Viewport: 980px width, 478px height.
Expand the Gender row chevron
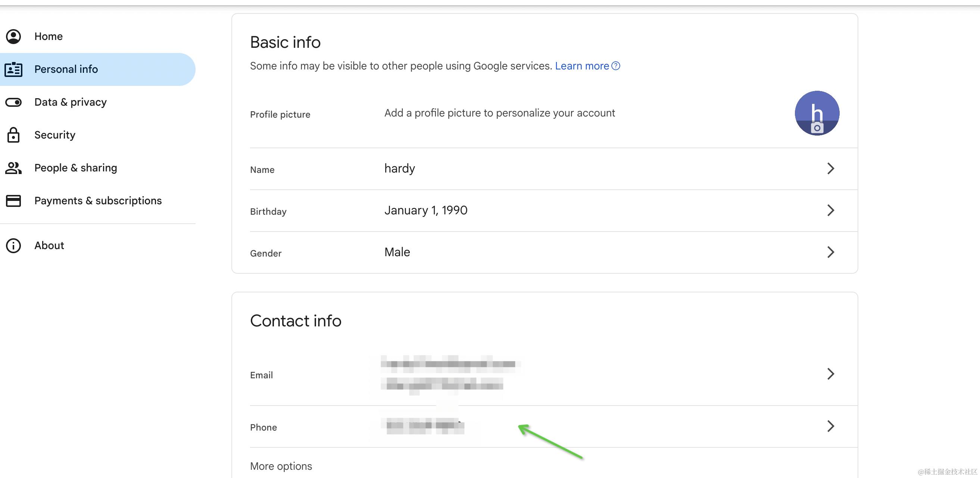click(830, 252)
